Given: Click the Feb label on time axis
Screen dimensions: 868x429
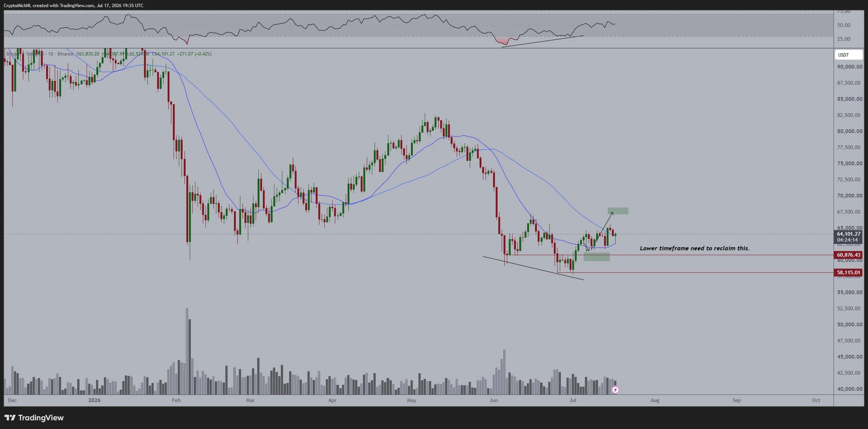Looking at the screenshot, I should [176, 400].
